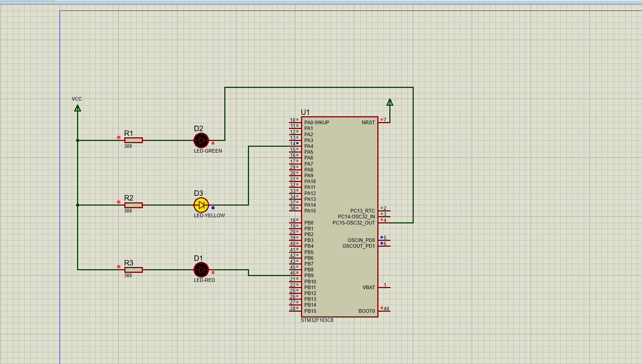Click the LED-GREEN text label
Screen dimensions: 642x364
click(x=208, y=151)
